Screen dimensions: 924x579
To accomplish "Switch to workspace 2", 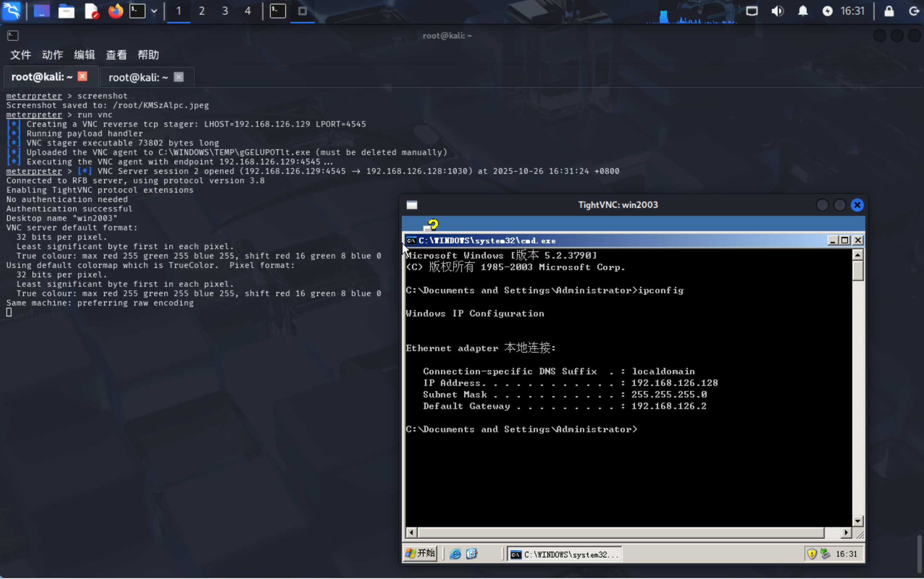I will 201,11.
